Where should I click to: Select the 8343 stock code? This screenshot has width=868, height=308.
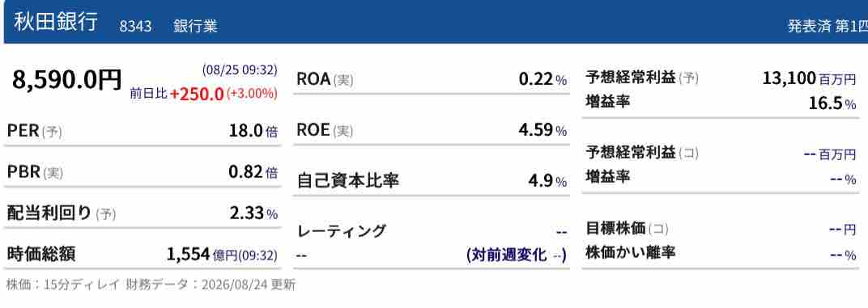(x=136, y=26)
